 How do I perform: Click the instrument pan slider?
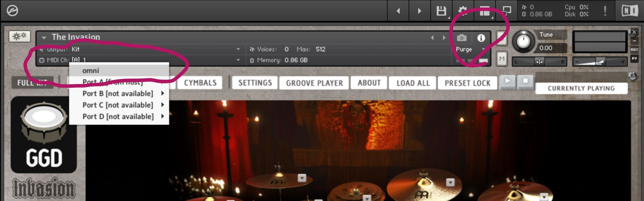[x=539, y=61]
